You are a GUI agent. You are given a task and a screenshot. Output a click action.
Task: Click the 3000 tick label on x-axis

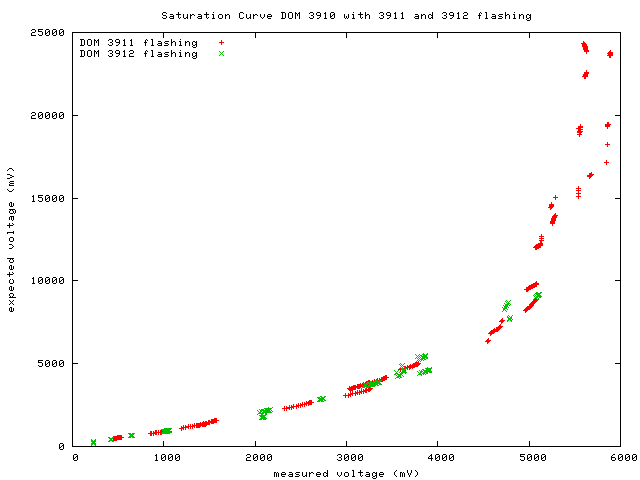tap(347, 458)
